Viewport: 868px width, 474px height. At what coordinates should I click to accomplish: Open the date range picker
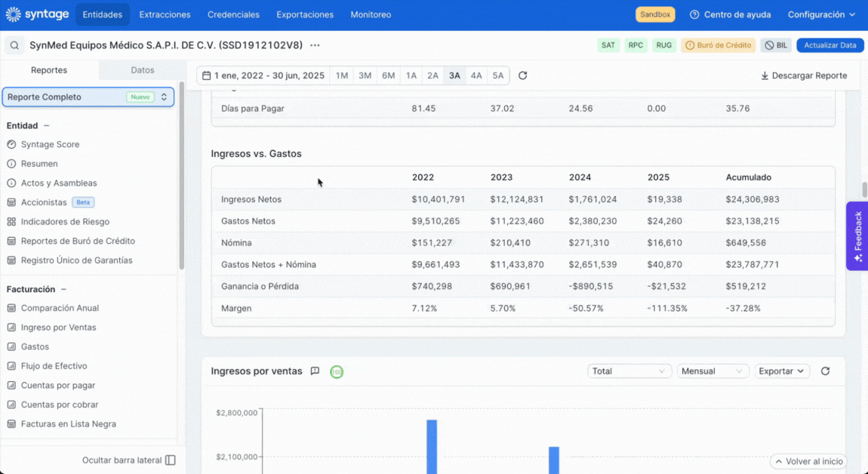(x=263, y=75)
